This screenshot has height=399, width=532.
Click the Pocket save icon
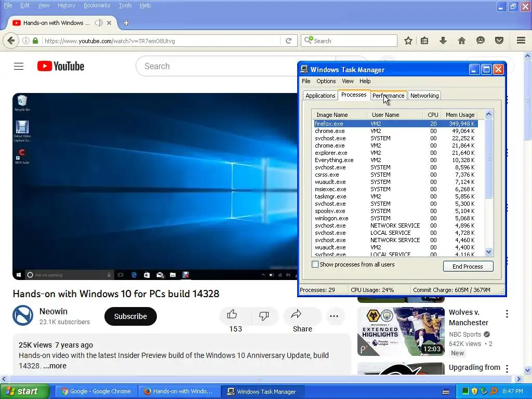(499, 41)
